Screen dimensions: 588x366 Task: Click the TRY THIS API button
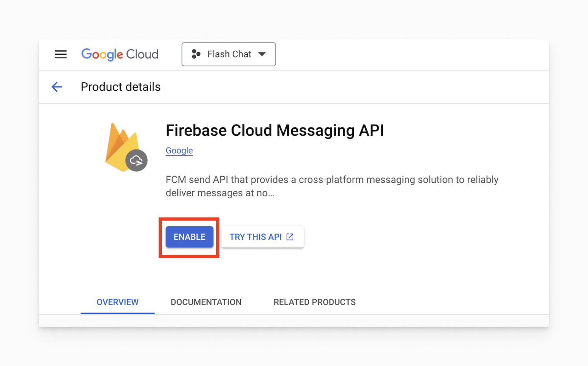263,237
